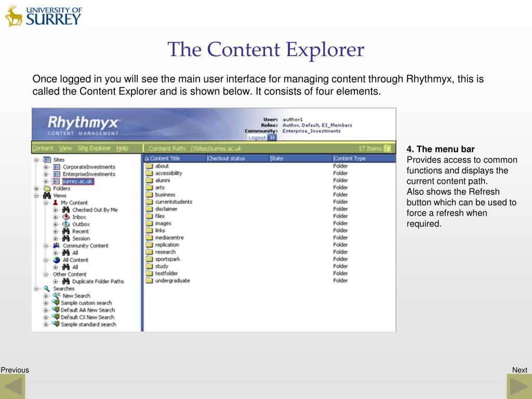Open the Session view icon
532x399 pixels.
(x=66, y=238)
